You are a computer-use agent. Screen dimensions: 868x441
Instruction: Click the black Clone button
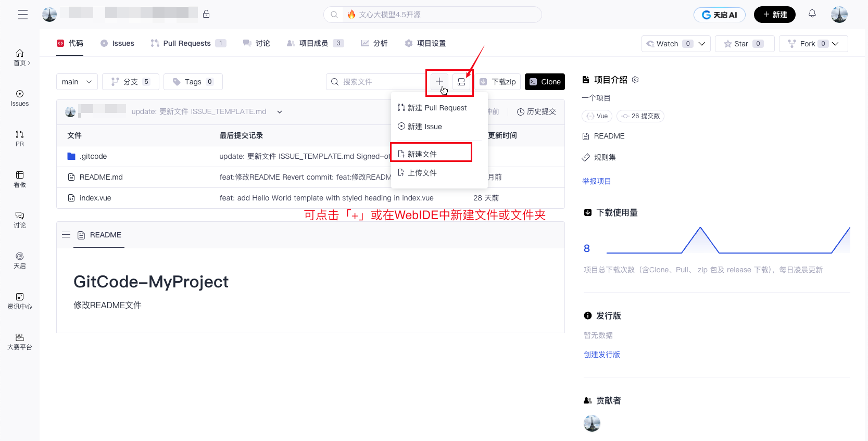[545, 82]
